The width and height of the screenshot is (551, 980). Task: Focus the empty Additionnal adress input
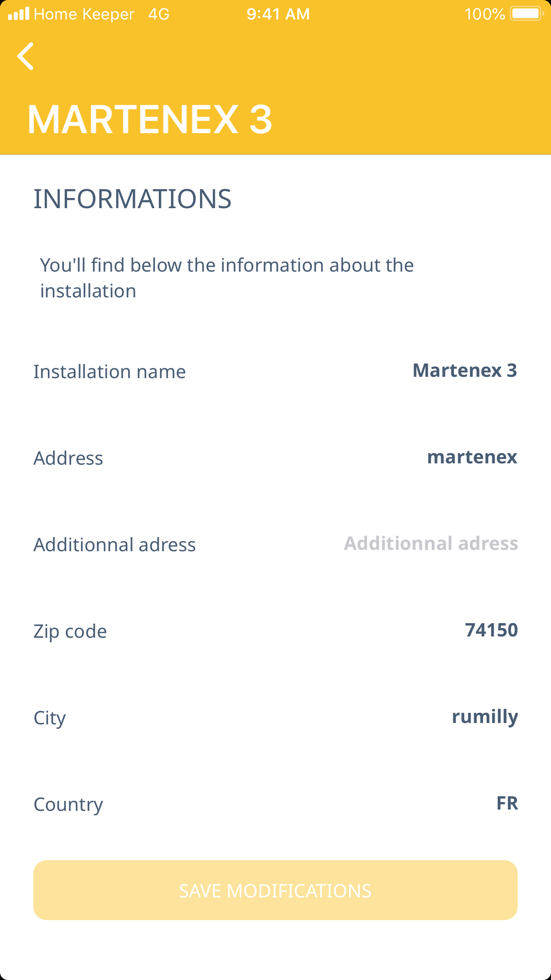[x=431, y=544]
